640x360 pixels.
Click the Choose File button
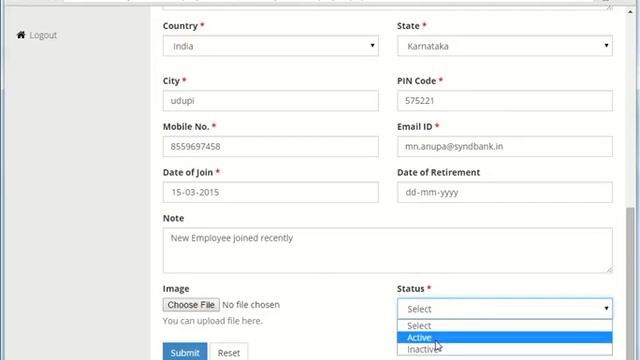pyautogui.click(x=191, y=305)
